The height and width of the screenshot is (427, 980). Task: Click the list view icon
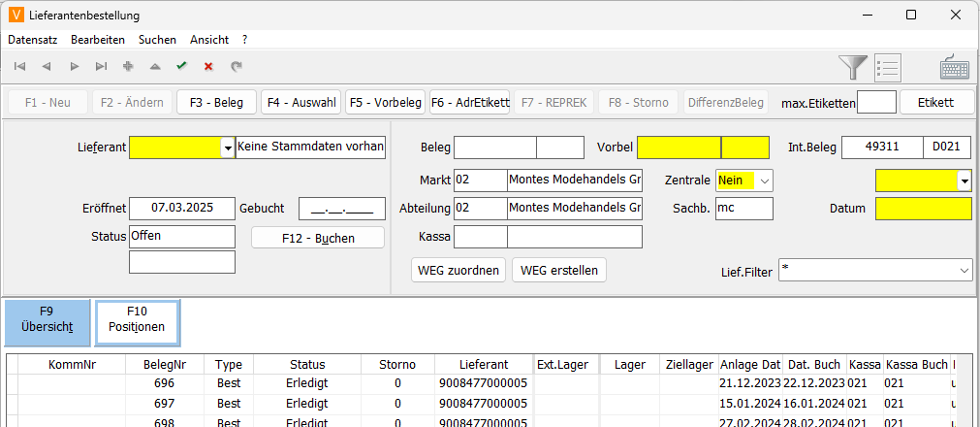(x=888, y=67)
